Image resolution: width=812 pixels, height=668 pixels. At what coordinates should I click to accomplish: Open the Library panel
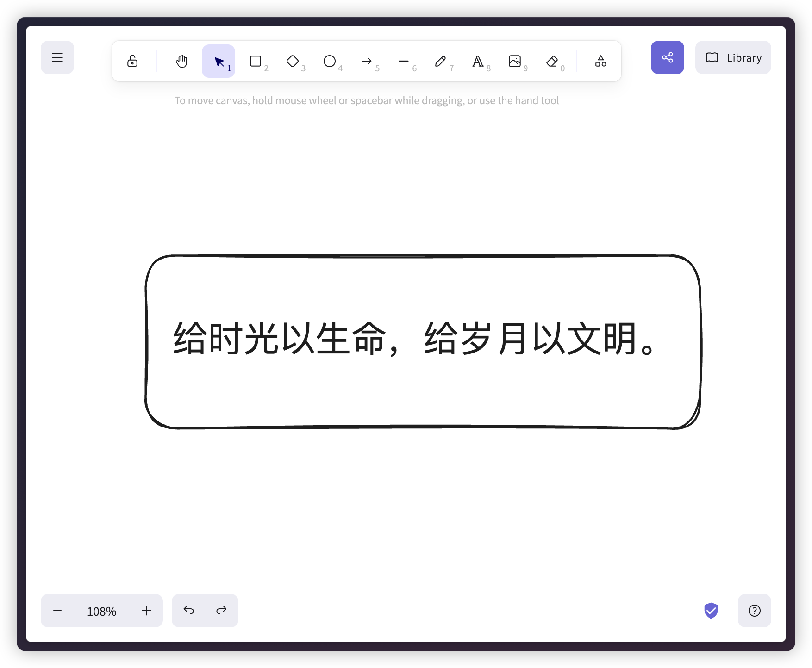[x=733, y=57]
